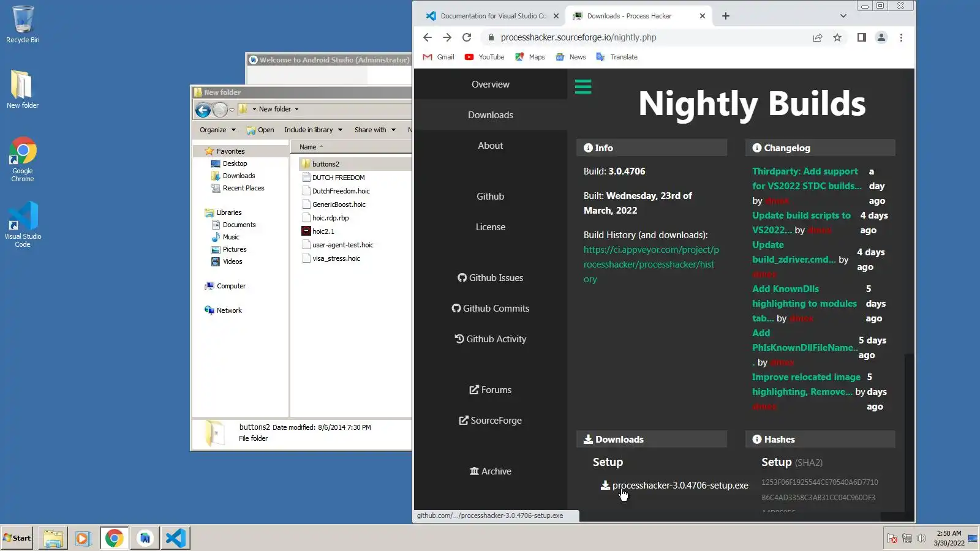This screenshot has height=551, width=980.
Task: Open the About page in sidebar
Action: (490, 146)
